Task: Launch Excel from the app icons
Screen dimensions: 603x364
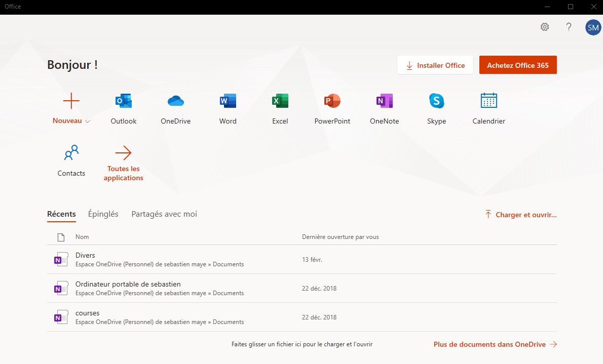Action: [280, 101]
